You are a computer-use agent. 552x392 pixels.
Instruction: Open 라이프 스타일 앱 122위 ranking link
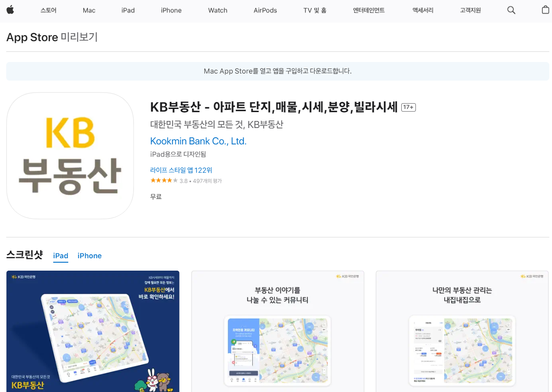tap(181, 170)
